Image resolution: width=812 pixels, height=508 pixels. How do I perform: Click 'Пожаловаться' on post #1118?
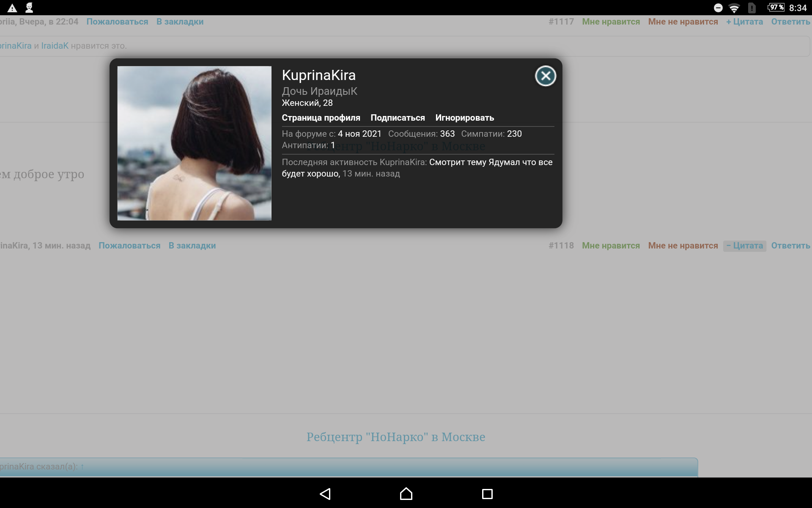tap(129, 246)
